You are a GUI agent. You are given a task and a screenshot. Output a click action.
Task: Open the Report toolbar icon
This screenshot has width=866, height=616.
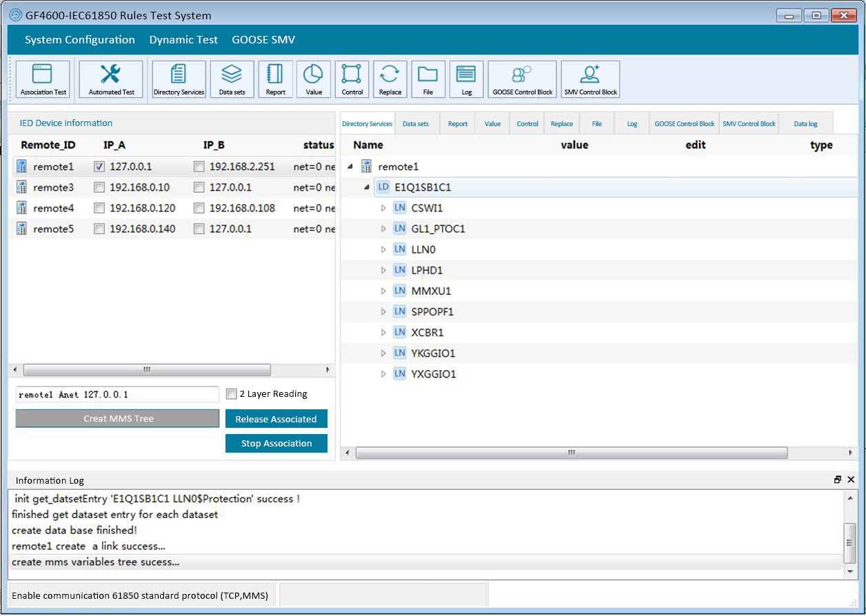tap(275, 80)
